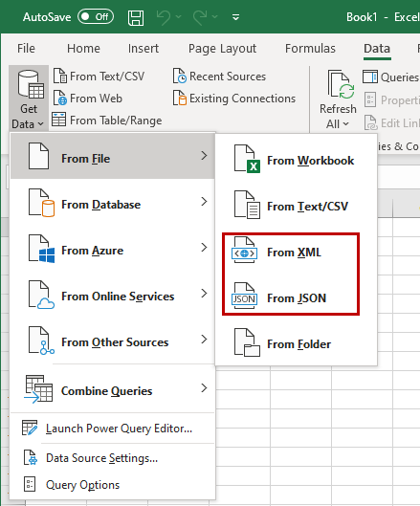Click the From Table/Range label
Viewport: 420px width, 506px height.
[x=116, y=121]
